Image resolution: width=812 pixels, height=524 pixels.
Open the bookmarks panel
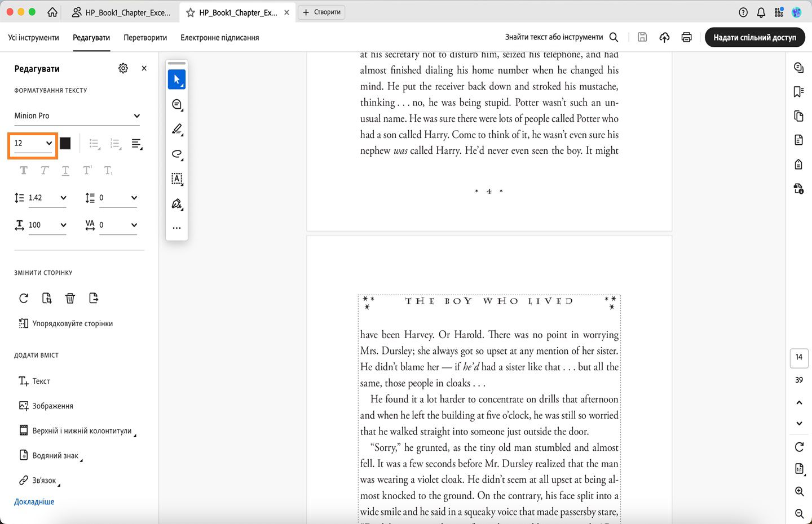tap(798, 92)
